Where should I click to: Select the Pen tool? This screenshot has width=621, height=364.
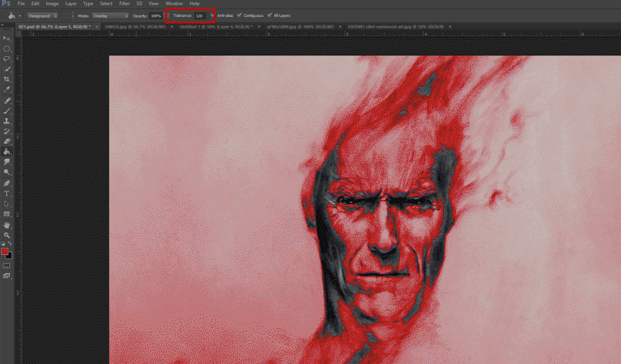[7, 183]
